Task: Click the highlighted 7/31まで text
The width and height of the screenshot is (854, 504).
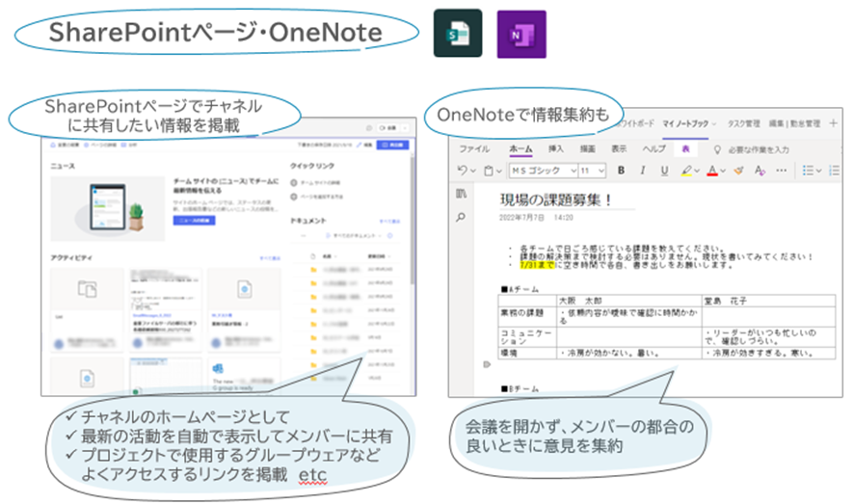Action: [x=537, y=265]
